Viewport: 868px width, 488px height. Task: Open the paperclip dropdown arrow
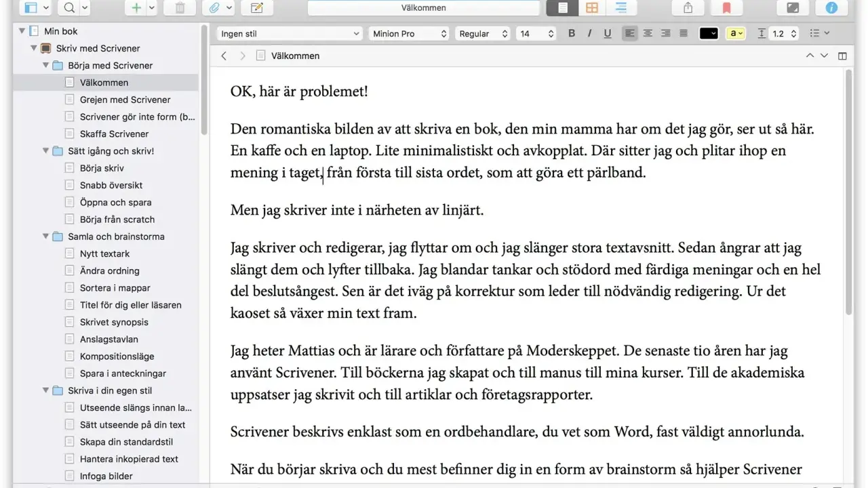coord(229,7)
